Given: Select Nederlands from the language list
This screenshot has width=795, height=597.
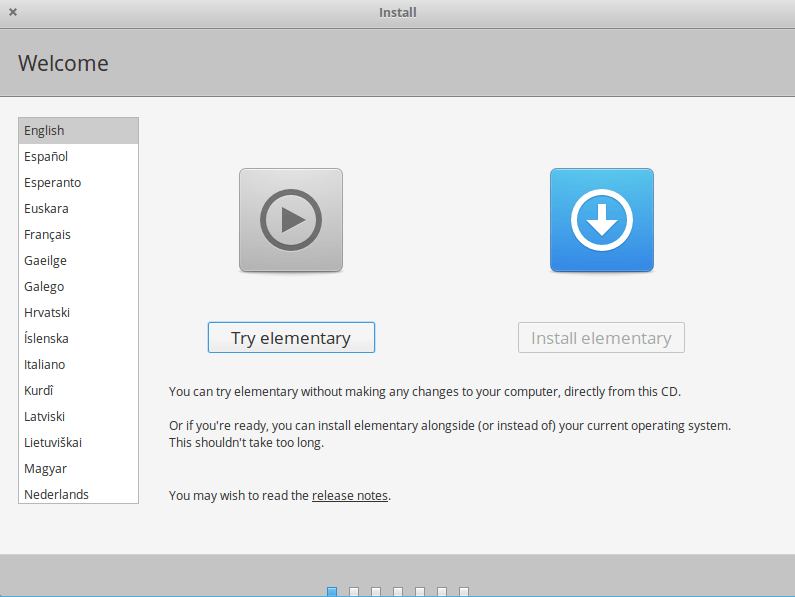Looking at the screenshot, I should click(x=79, y=493).
